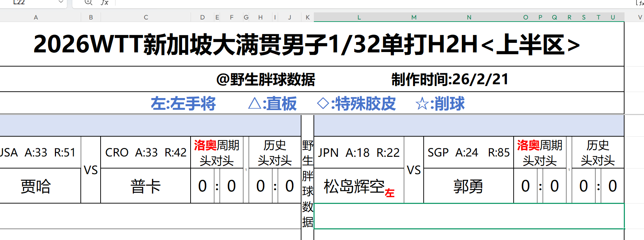Viewport: 644px width, 240px height.
Task: Click the magnifier zoom icon in formula bar
Action: pyautogui.click(x=88, y=2)
